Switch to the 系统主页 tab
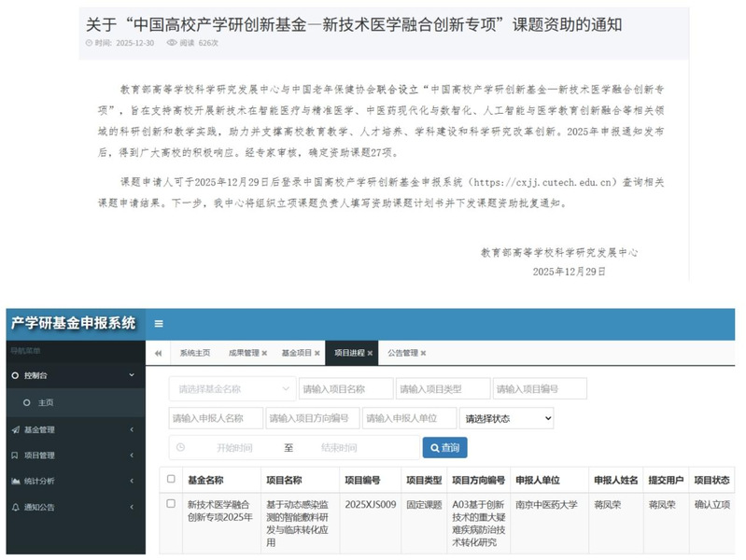This screenshot has height=560, width=746. 195,353
